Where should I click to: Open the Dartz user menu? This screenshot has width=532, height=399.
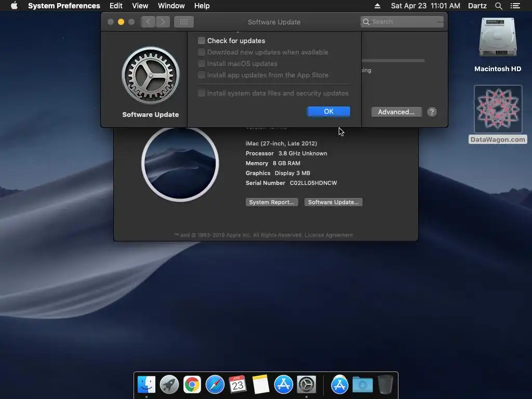[477, 6]
